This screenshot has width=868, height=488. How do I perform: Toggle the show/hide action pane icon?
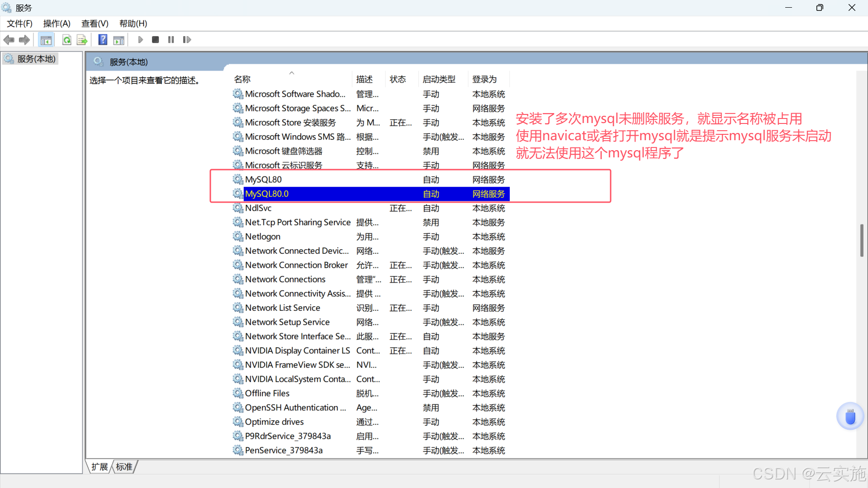(x=119, y=40)
